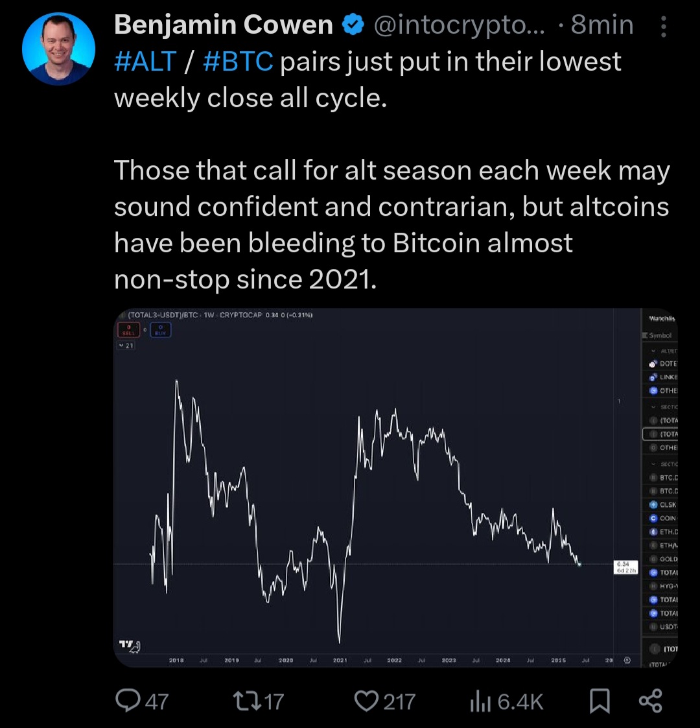Screen dimensions: 700x728
Task: Open the embedded TradingView chart image
Action: (x=395, y=487)
